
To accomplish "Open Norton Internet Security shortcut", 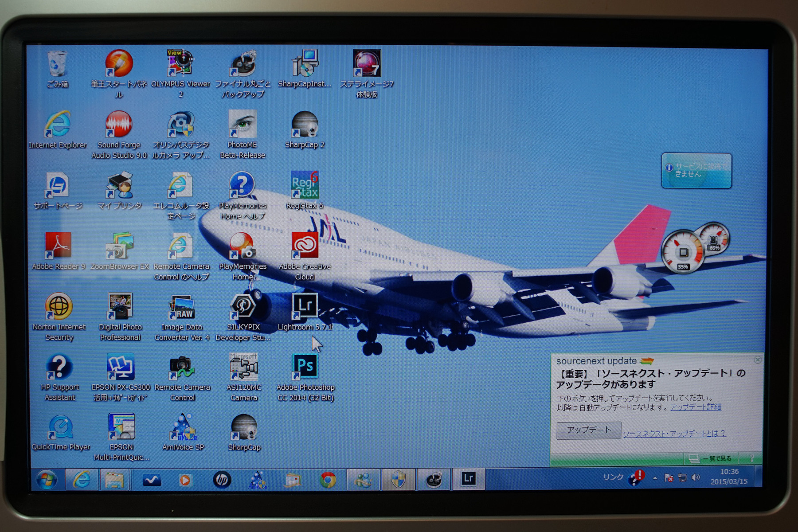I will coord(59,317).
